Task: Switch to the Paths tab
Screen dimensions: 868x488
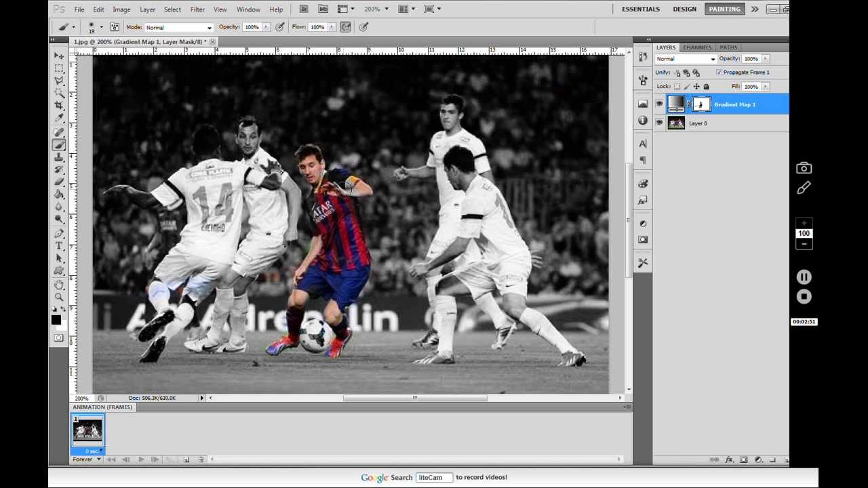Action: point(728,47)
